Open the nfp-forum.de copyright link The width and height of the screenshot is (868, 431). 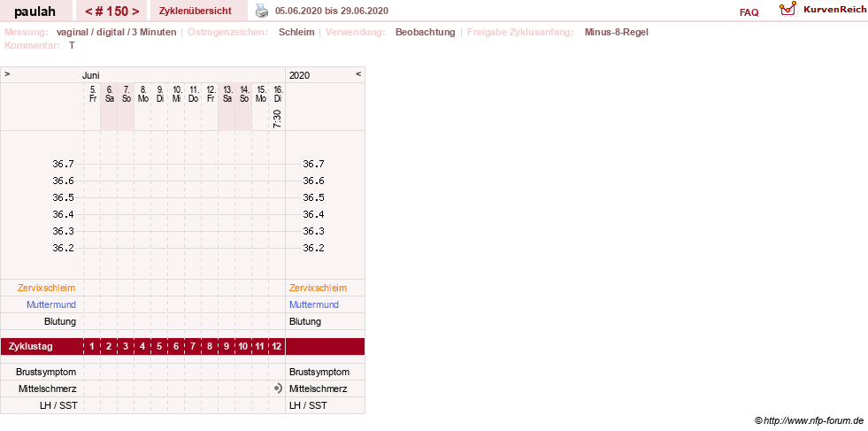(x=810, y=421)
